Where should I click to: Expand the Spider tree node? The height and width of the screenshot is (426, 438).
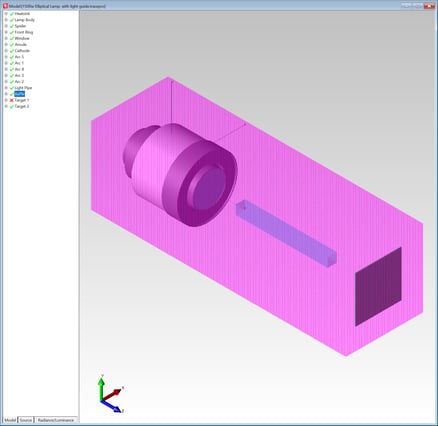[x=6, y=26]
